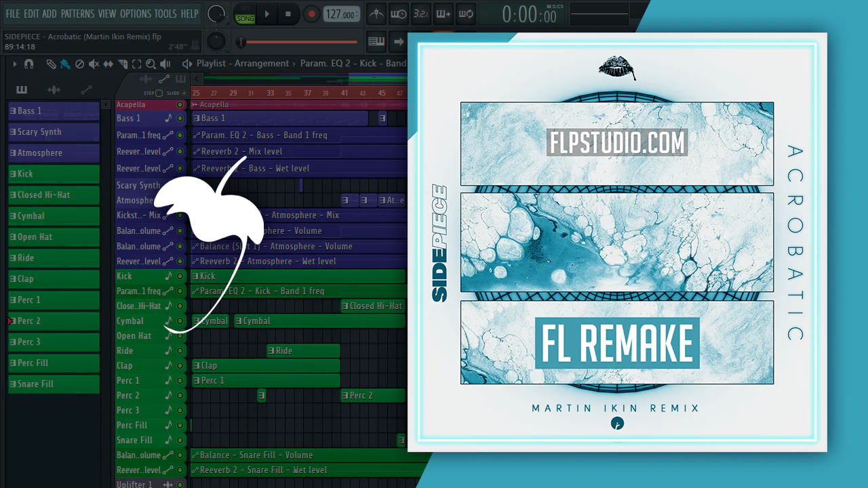Viewport: 868px width, 488px height.
Task: Click bar 33 on the playlist timeline ruler
Action: pos(270,93)
